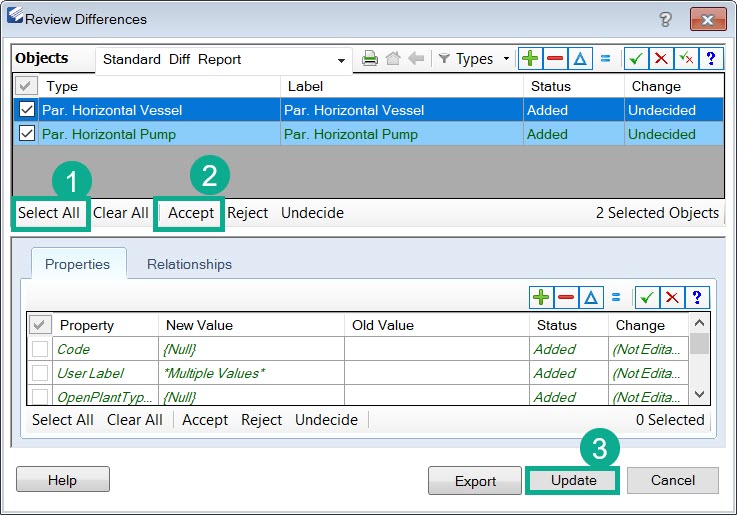Viewport: 737px width, 515px height.
Task: Toggle the green check accepted filter in Objects toolbar
Action: (x=636, y=59)
